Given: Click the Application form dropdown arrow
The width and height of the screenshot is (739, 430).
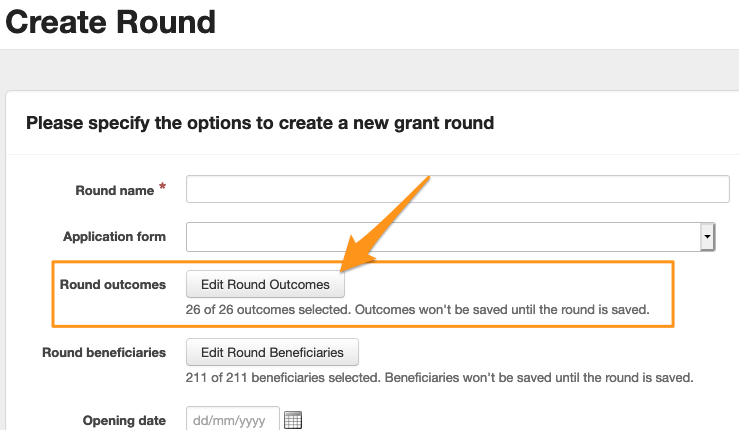Looking at the screenshot, I should pos(707,237).
